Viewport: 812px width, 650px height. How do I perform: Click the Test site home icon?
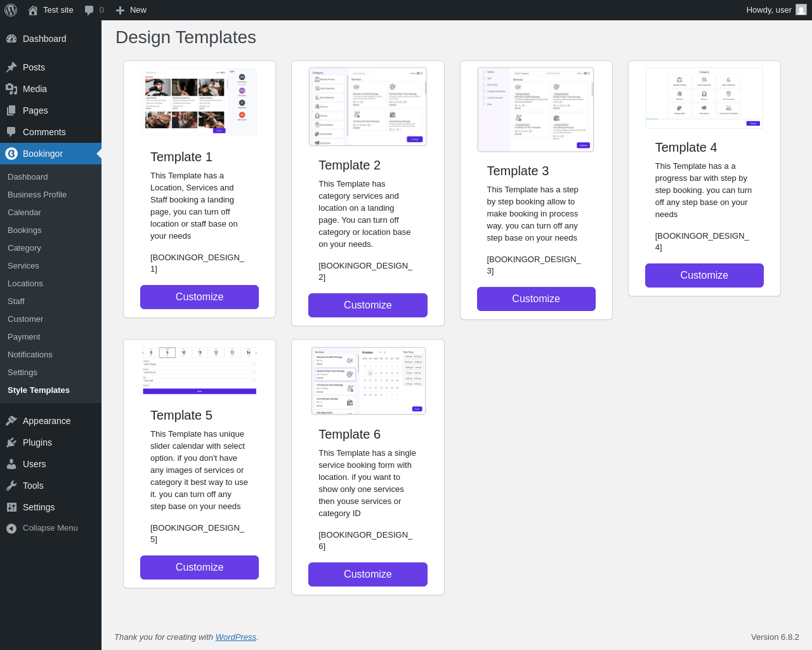33,10
